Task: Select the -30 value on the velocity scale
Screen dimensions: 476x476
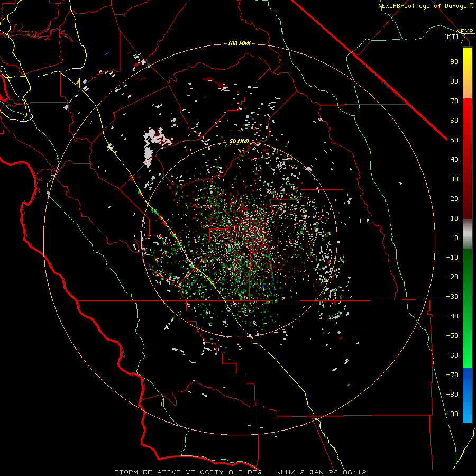Action: [x=452, y=297]
